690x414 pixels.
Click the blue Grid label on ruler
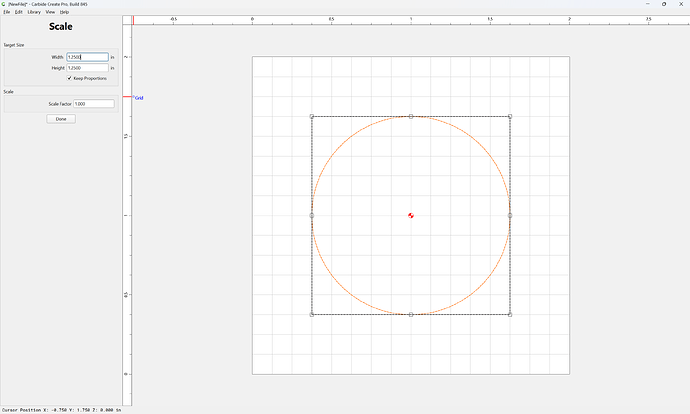[139, 98]
